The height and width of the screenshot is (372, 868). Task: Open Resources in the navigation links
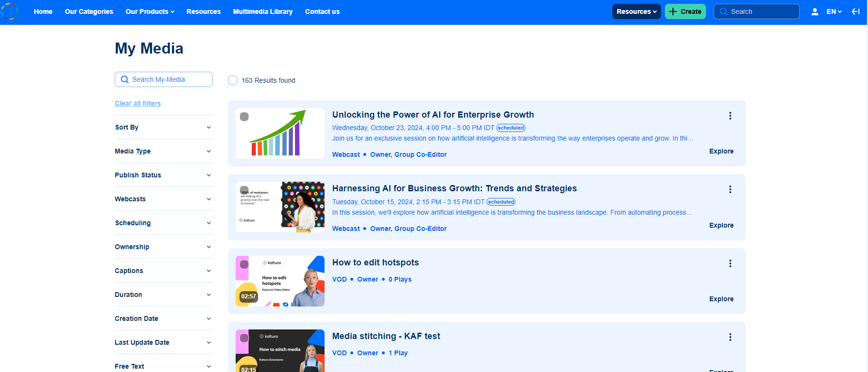click(204, 11)
